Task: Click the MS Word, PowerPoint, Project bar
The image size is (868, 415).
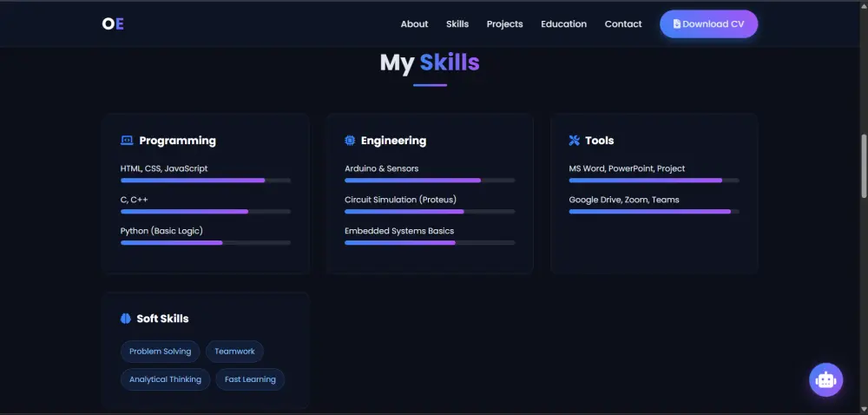Action: (x=654, y=181)
